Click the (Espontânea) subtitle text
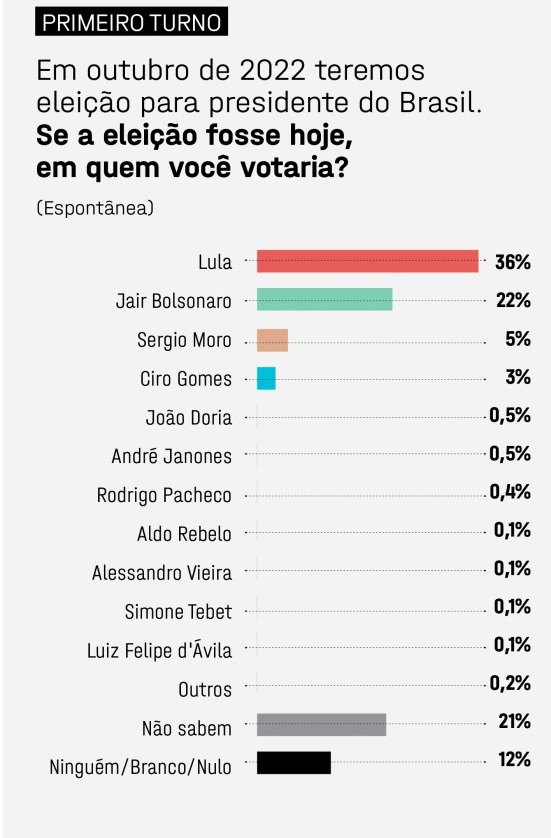This screenshot has width=551, height=838. click(x=95, y=208)
